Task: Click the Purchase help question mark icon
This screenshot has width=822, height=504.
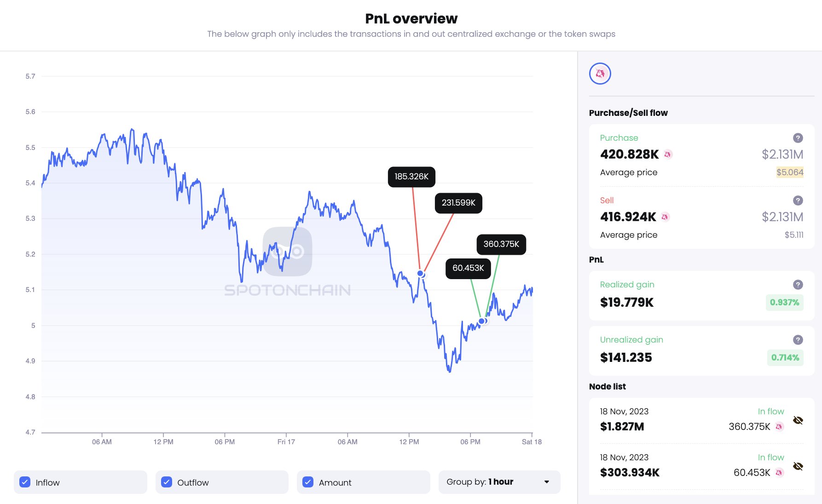Action: pos(798,138)
